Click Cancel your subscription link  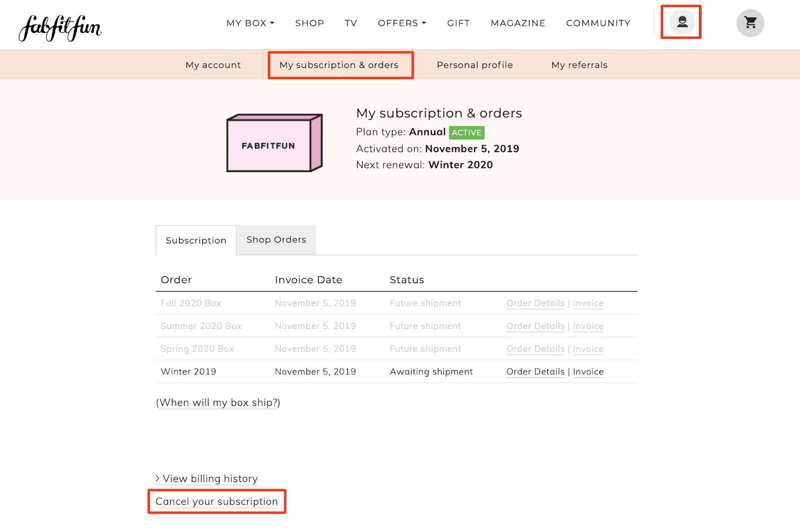point(216,501)
